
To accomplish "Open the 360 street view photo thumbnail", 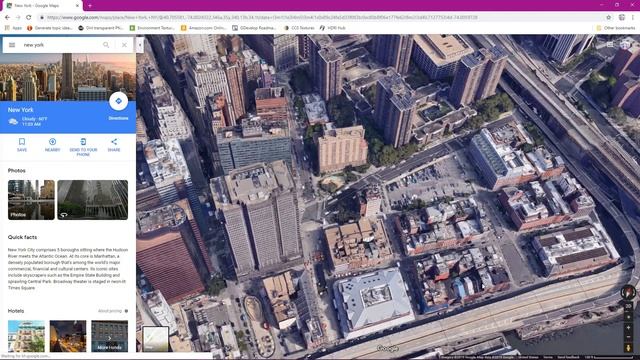I will click(93, 200).
